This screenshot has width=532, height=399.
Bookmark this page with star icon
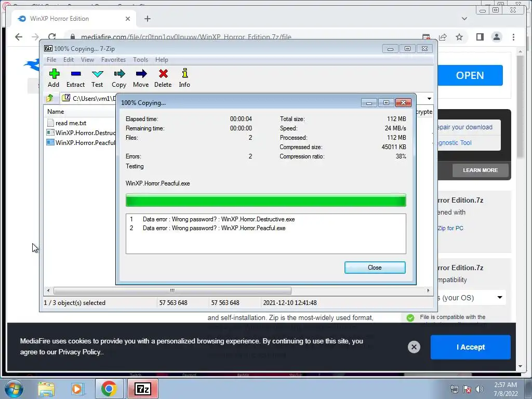(459, 37)
